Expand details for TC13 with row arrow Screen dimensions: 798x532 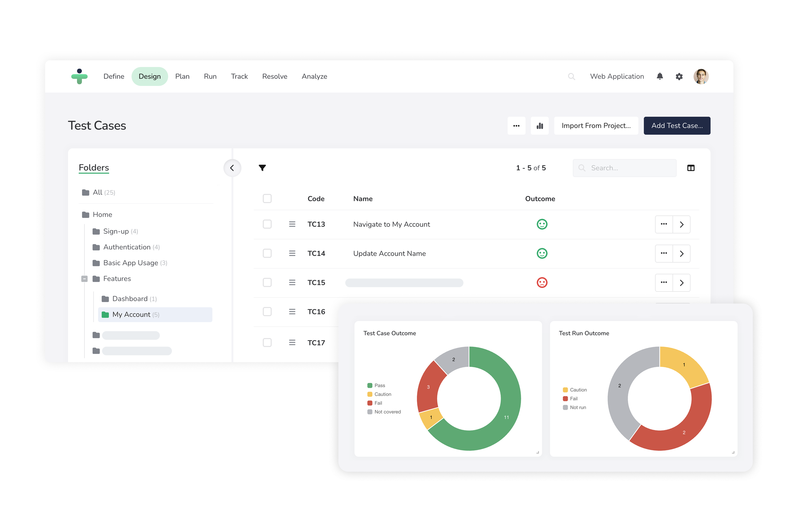682,224
